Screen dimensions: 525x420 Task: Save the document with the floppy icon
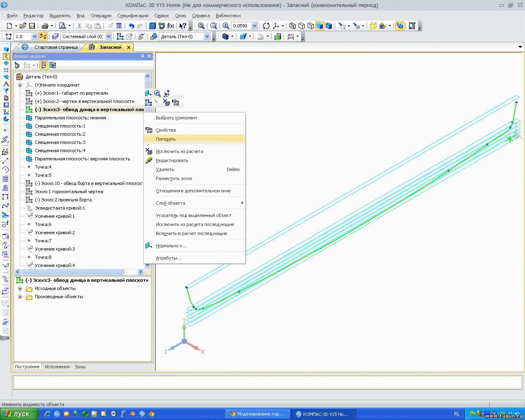click(x=32, y=26)
